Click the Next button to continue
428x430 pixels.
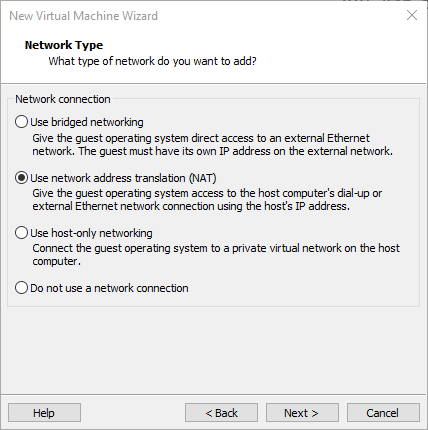302,413
